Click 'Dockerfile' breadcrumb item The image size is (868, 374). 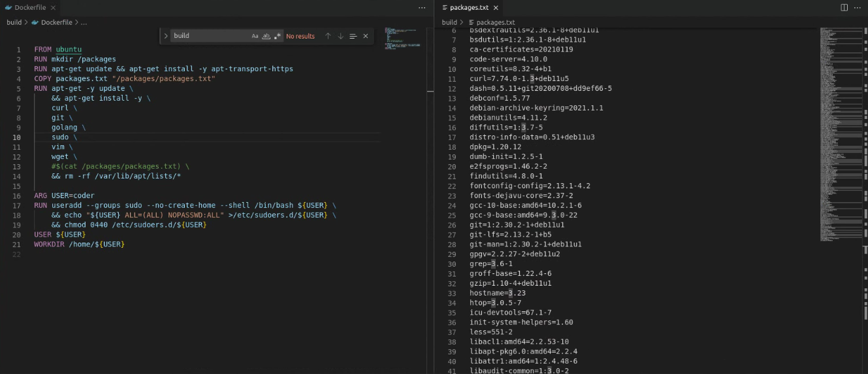point(56,22)
